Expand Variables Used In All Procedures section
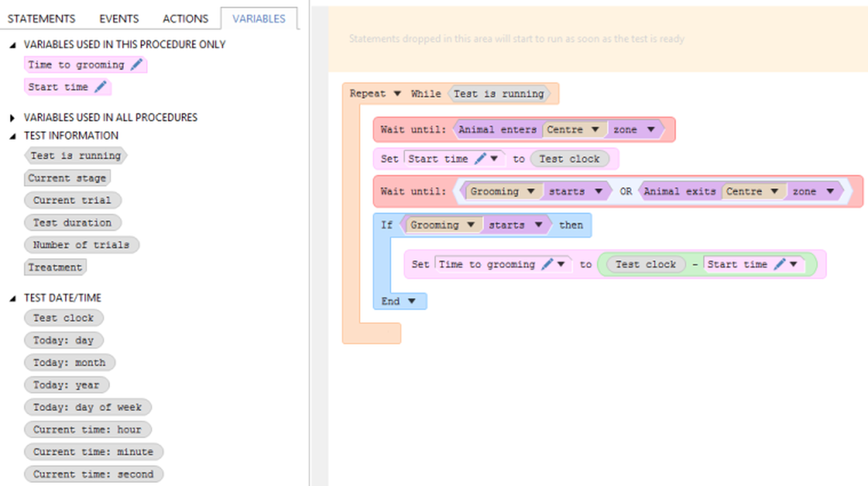This screenshot has width=868, height=486. pyautogui.click(x=12, y=118)
